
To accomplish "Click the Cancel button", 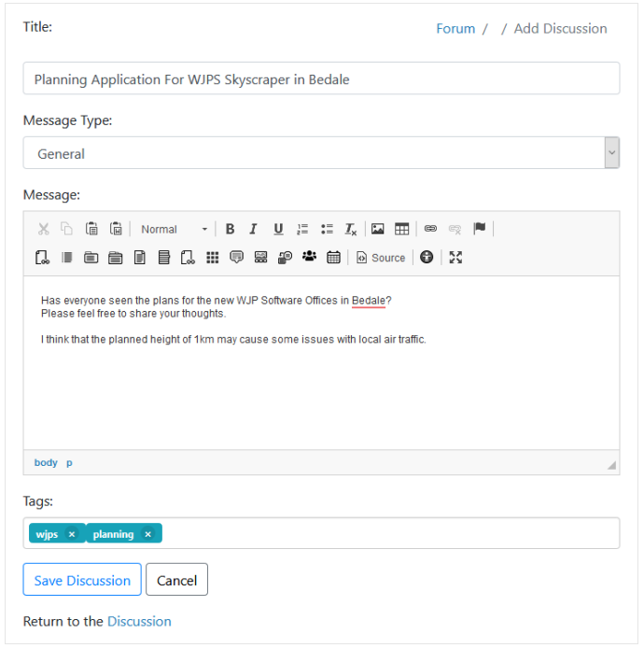I will (176, 580).
